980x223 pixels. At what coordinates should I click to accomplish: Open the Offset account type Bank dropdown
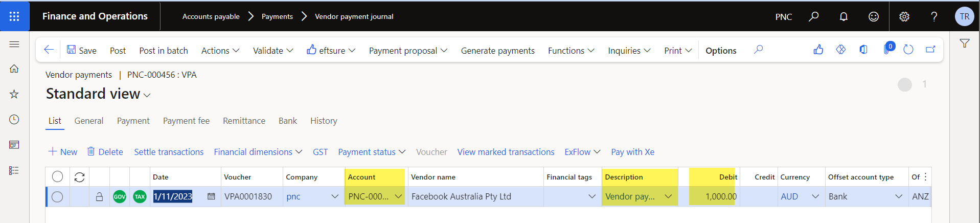(899, 196)
